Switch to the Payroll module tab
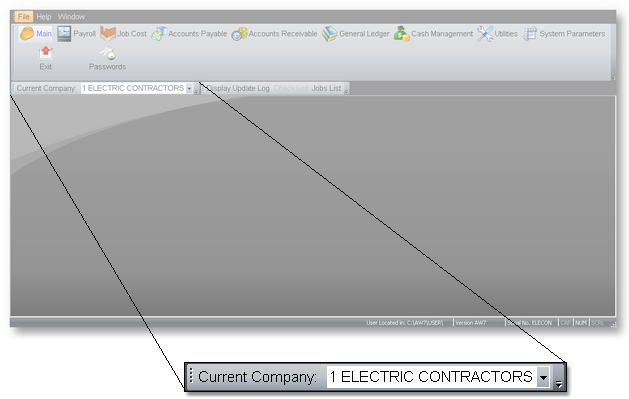 coord(76,34)
